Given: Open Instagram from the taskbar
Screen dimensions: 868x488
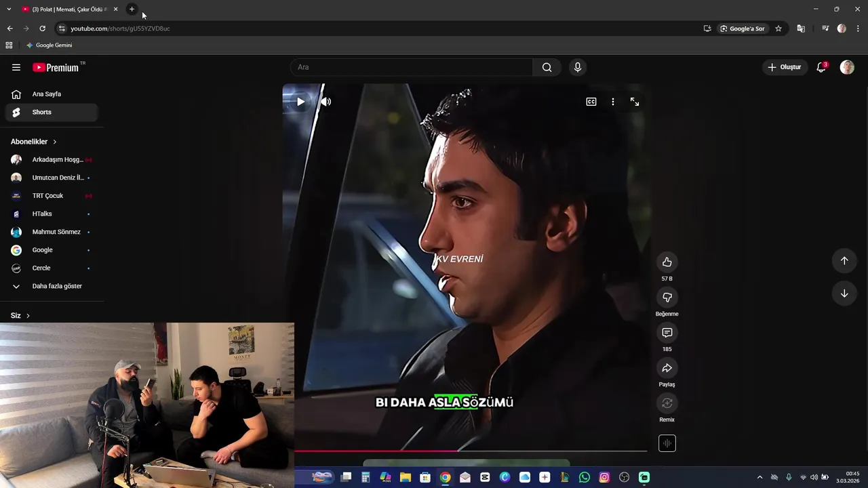Looking at the screenshot, I should (604, 477).
